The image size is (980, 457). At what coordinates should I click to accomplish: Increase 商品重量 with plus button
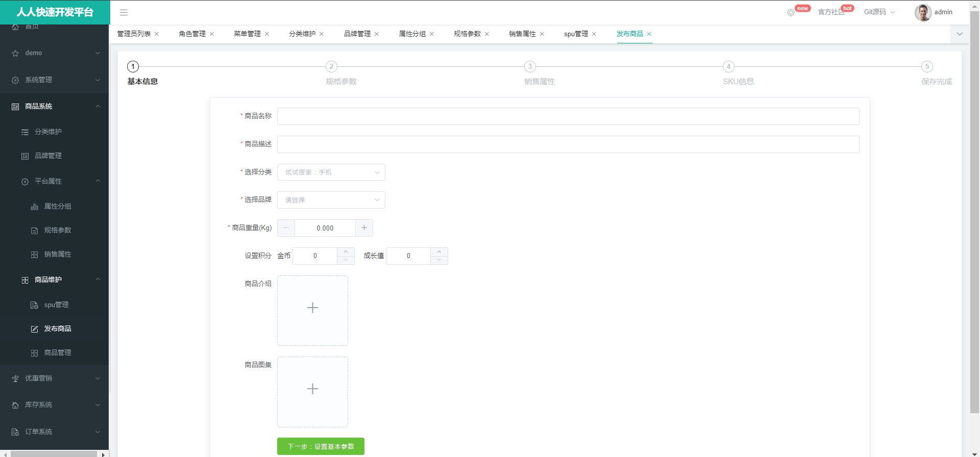pyautogui.click(x=364, y=228)
